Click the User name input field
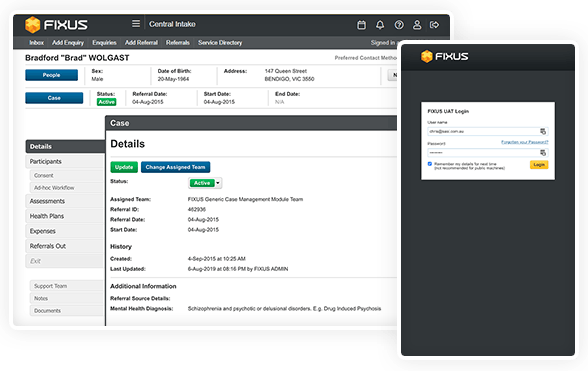The height and width of the screenshot is (371, 588). tap(488, 131)
